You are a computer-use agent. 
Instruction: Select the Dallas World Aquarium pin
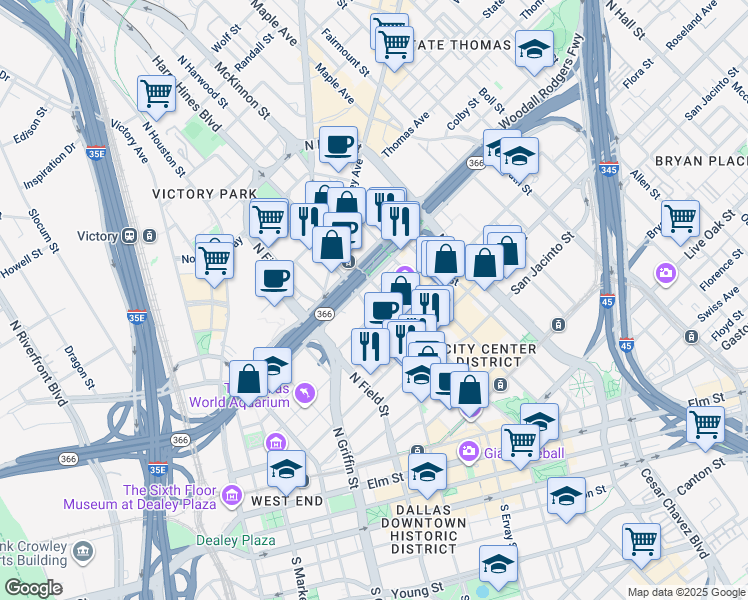coord(304,394)
